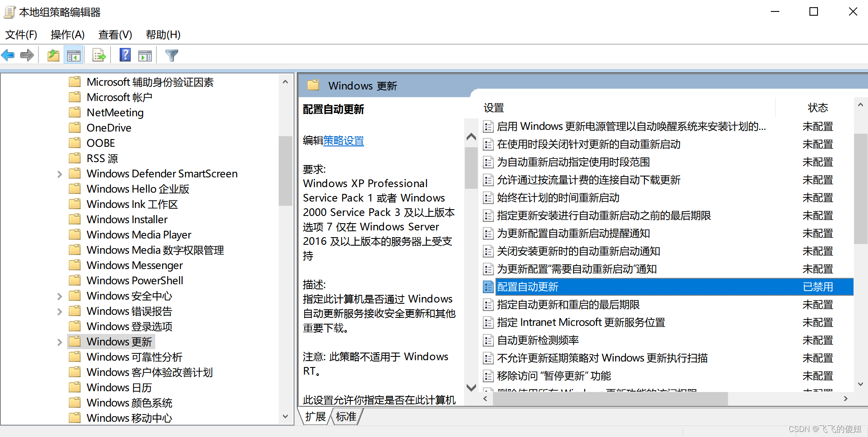Click the settings list vertical scrollbar thumb

click(861, 189)
